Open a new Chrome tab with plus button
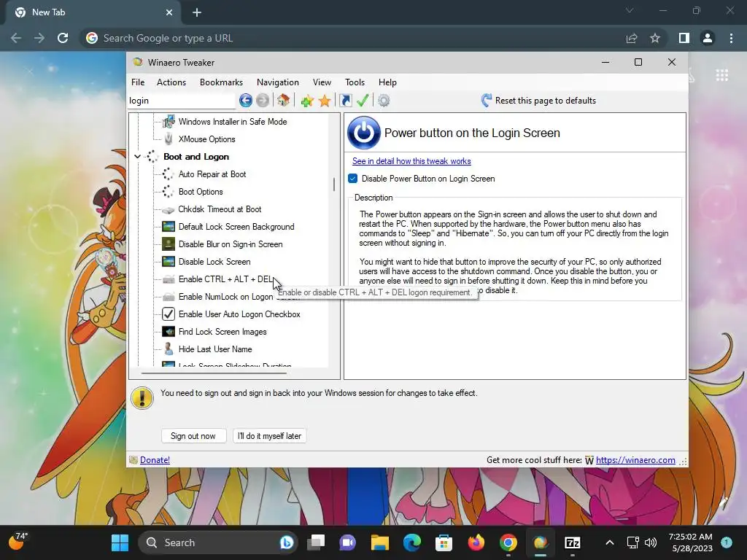The width and height of the screenshot is (747, 560). [x=197, y=12]
